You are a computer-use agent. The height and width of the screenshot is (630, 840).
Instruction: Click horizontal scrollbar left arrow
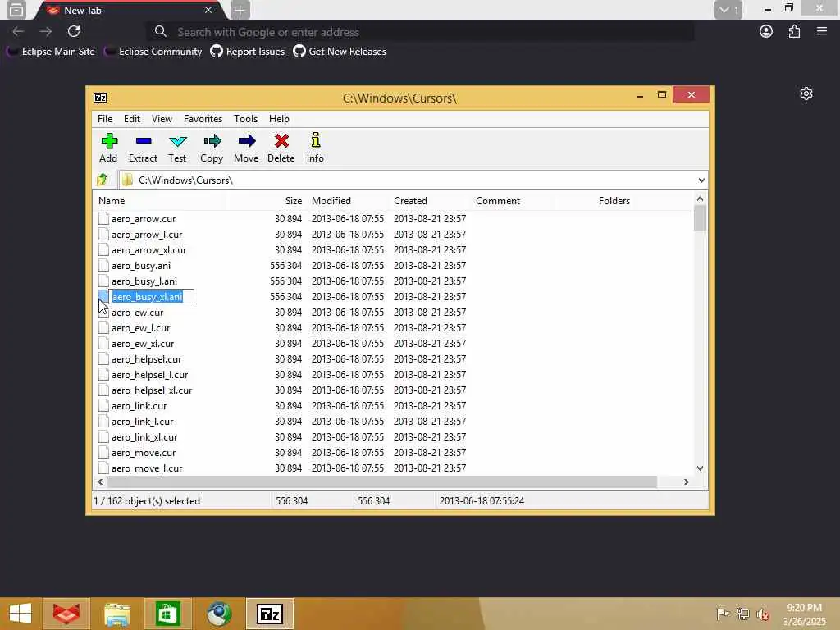[100, 482]
